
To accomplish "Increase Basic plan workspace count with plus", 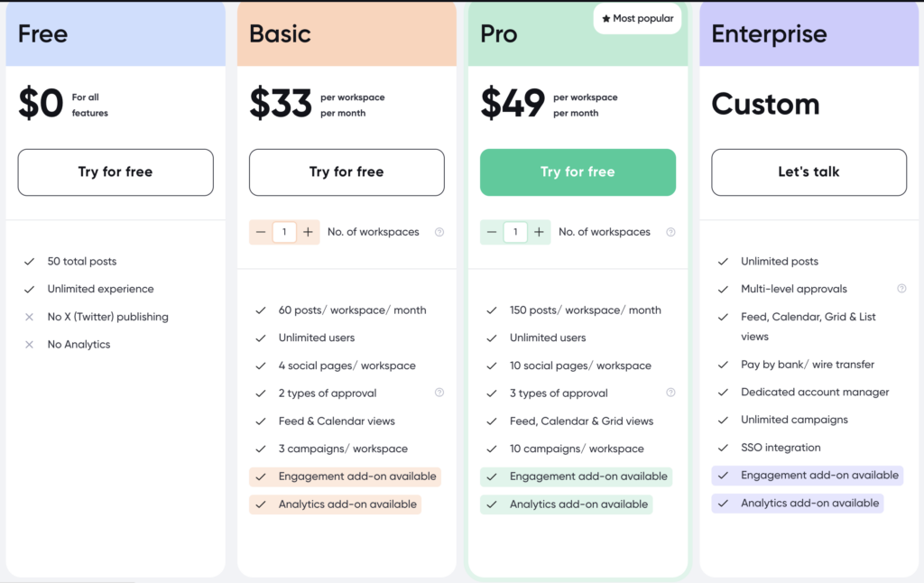I will coord(309,232).
